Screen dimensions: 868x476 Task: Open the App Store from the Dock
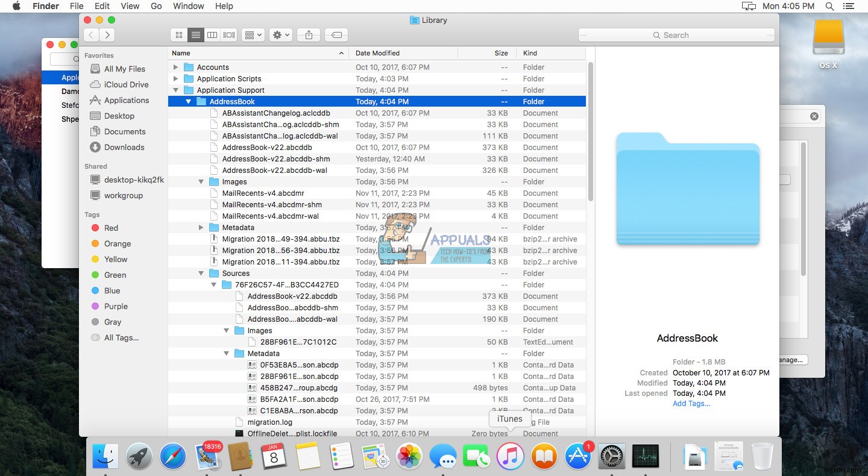point(578,456)
